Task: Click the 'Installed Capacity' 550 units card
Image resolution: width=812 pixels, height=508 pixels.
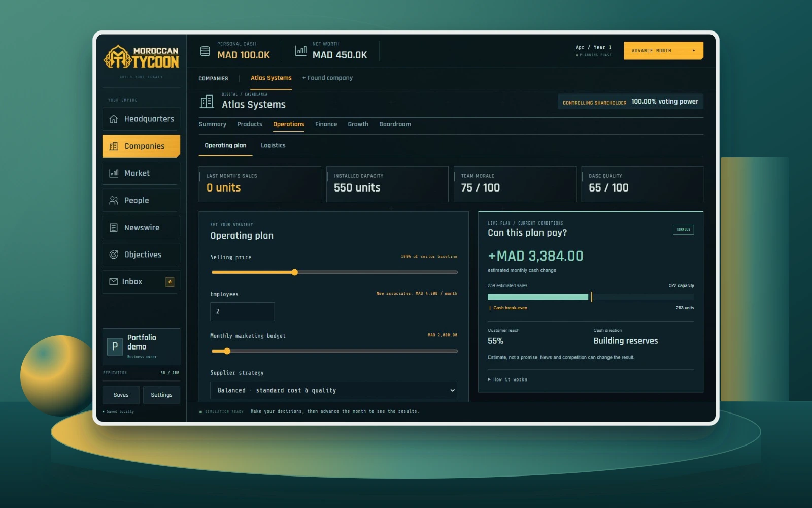Action: pos(387,184)
